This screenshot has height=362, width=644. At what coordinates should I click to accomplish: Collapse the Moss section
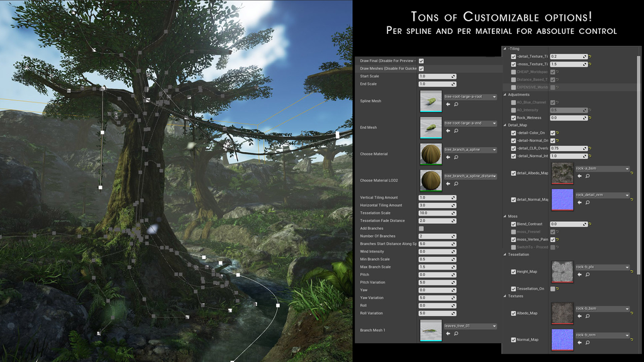505,216
